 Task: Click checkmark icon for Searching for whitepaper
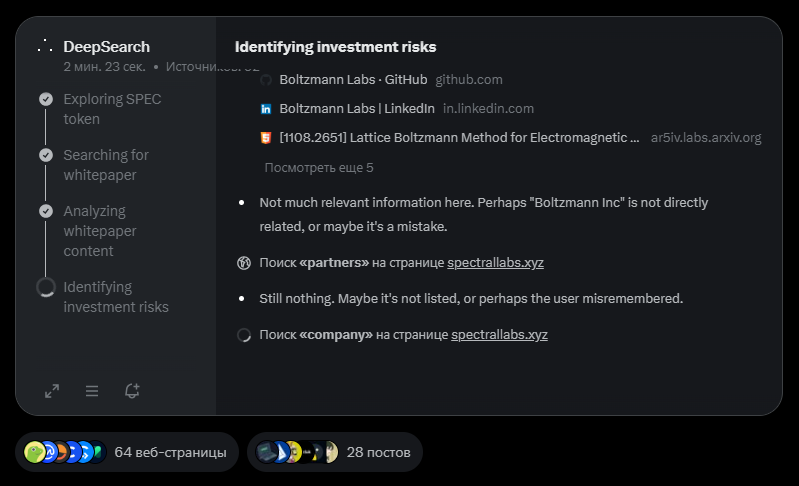tap(46, 155)
